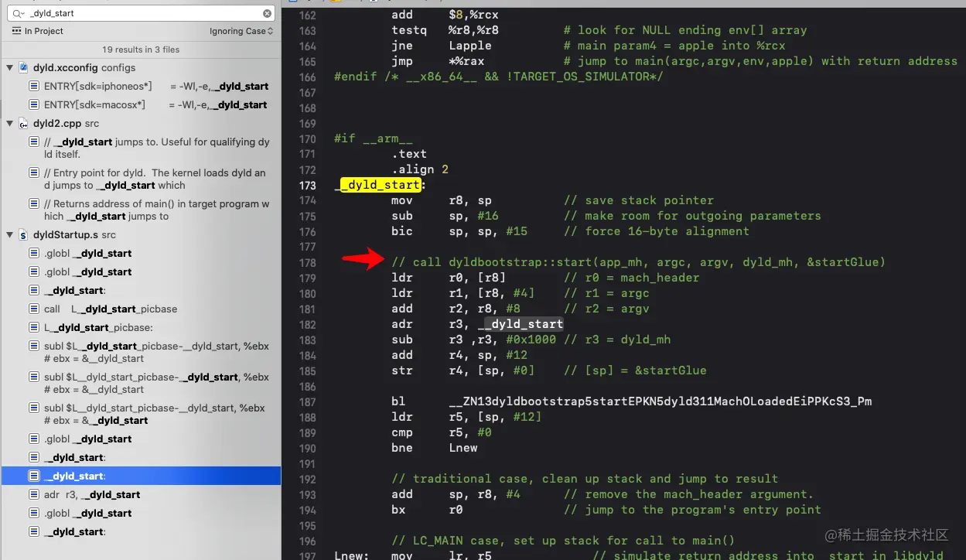Click the 'jne Lapple' instruction

(x=441, y=46)
